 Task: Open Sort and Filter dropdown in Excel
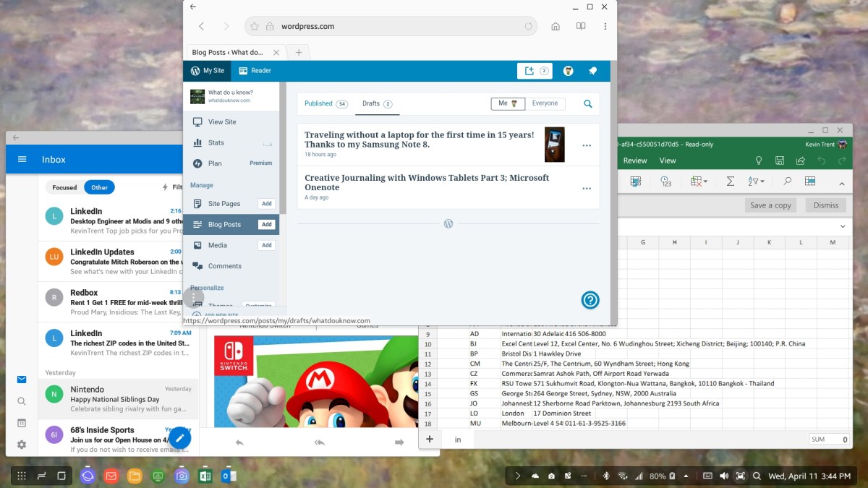(x=757, y=181)
